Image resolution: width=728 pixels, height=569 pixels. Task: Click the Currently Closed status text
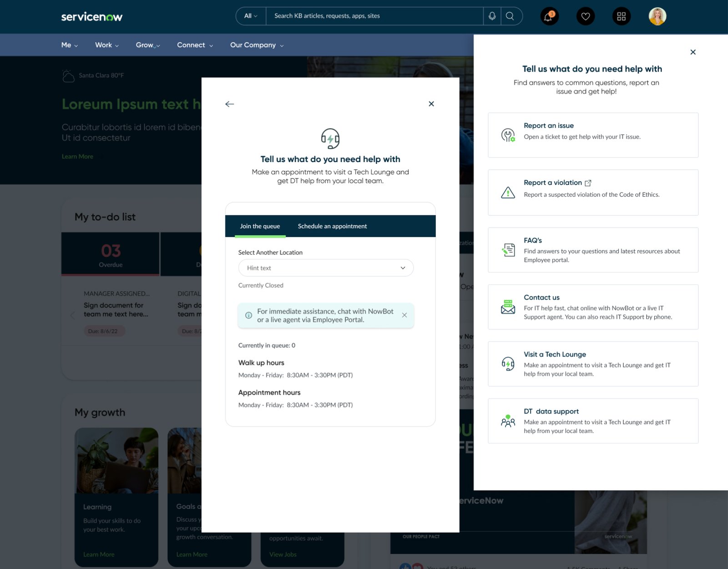pos(261,285)
